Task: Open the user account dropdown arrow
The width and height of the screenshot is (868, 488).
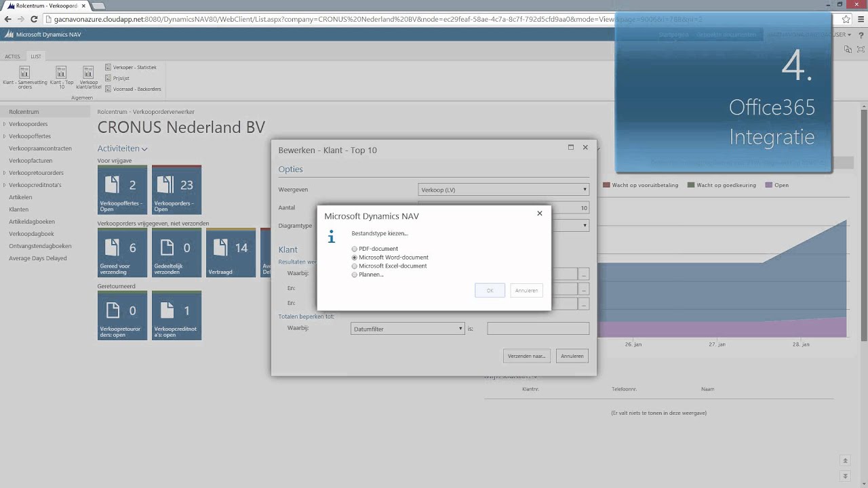Action: [850, 35]
